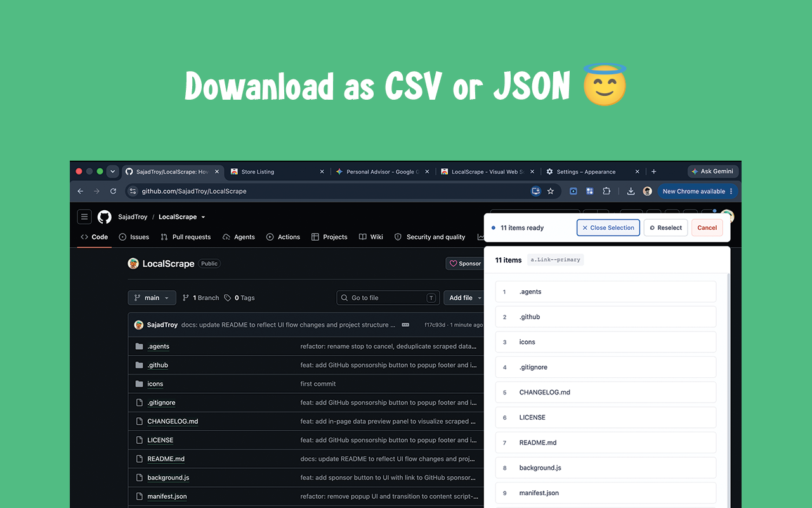Click the Reselect button
This screenshot has height=508, width=812.
click(666, 228)
